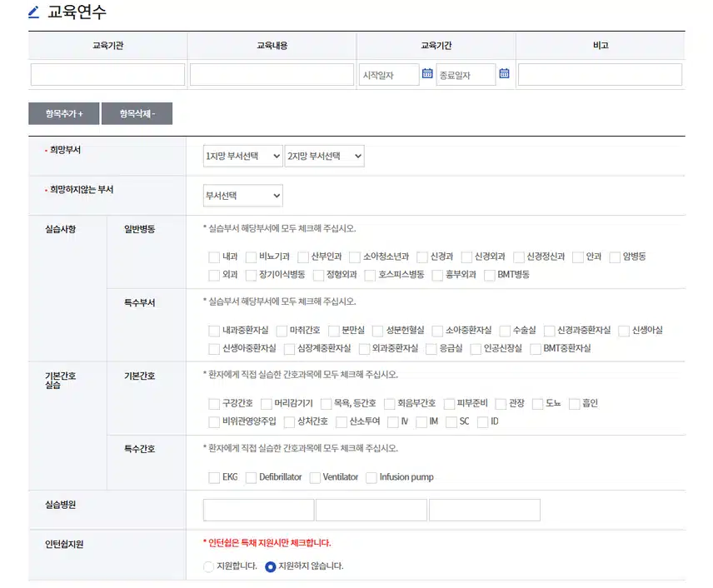This screenshot has width=713, height=588.
Task: Select the 장기이식병동 checkbox
Action: tap(251, 275)
